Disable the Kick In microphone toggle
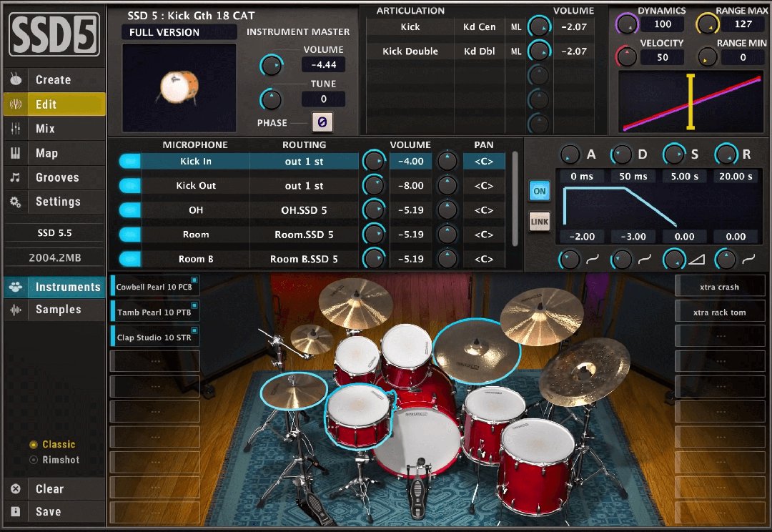Image resolution: width=772 pixels, height=532 pixels. (129, 161)
